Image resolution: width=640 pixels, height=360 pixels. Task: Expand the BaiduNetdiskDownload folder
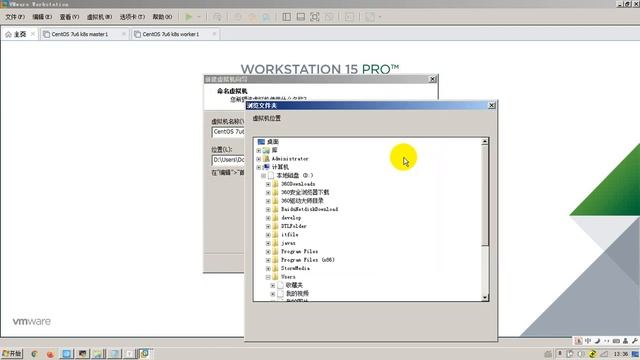click(x=268, y=209)
